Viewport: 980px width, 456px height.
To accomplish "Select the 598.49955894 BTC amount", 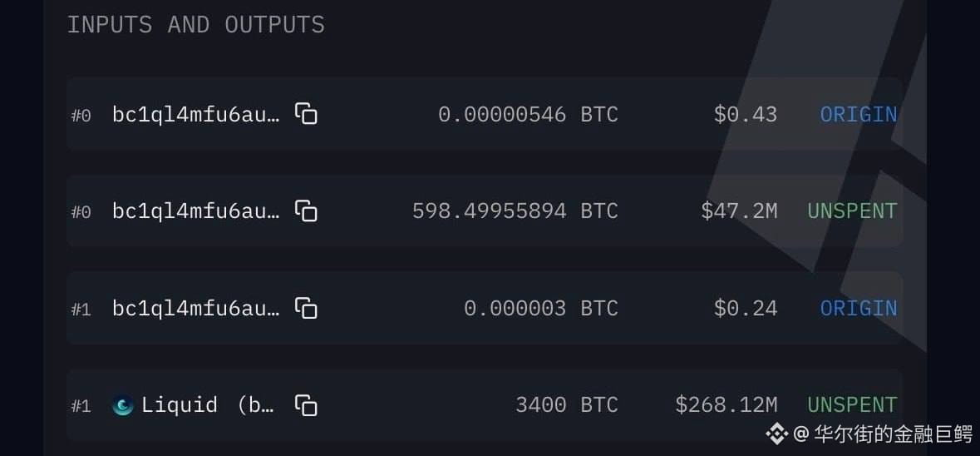I will pyautogui.click(x=515, y=211).
